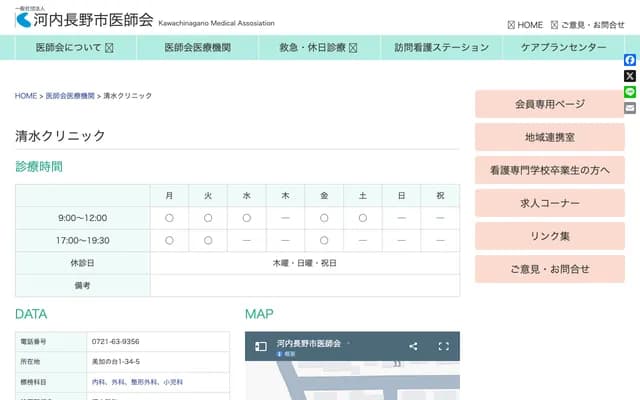
Task: Click the Kawachinagano Medical Association logo
Action: [x=85, y=19]
